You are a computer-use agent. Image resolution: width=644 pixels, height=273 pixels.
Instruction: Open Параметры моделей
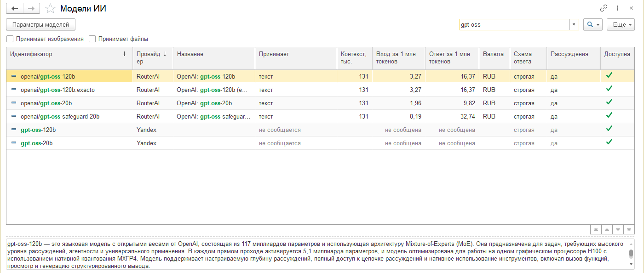click(x=40, y=25)
